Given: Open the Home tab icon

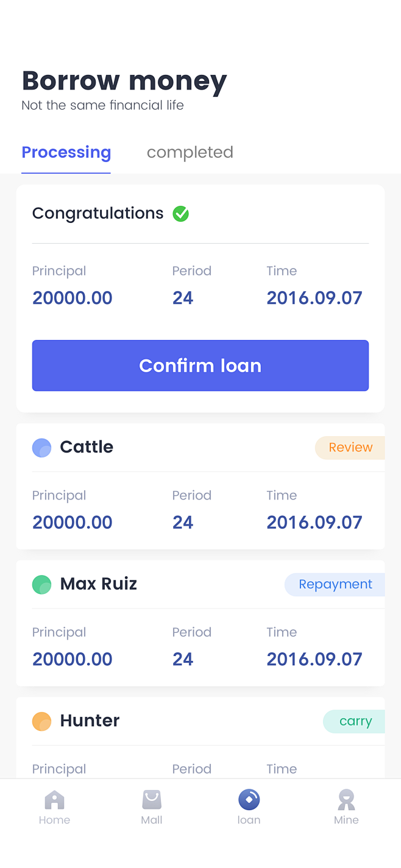Looking at the screenshot, I should (x=54, y=799).
